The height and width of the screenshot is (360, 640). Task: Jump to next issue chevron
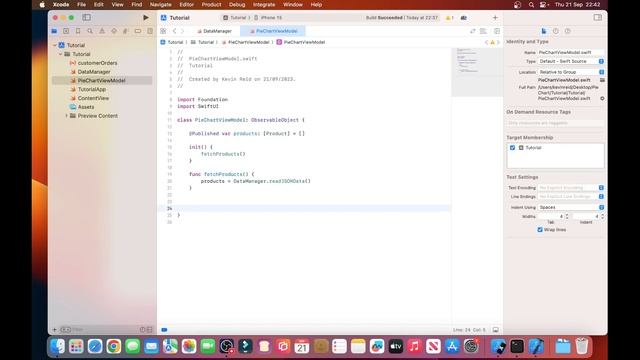(x=498, y=42)
